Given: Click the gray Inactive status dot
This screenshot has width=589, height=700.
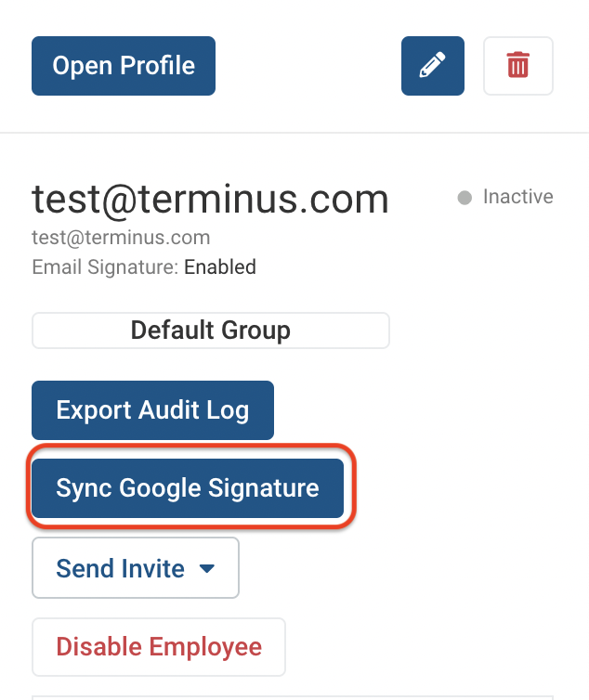Looking at the screenshot, I should point(465,198).
